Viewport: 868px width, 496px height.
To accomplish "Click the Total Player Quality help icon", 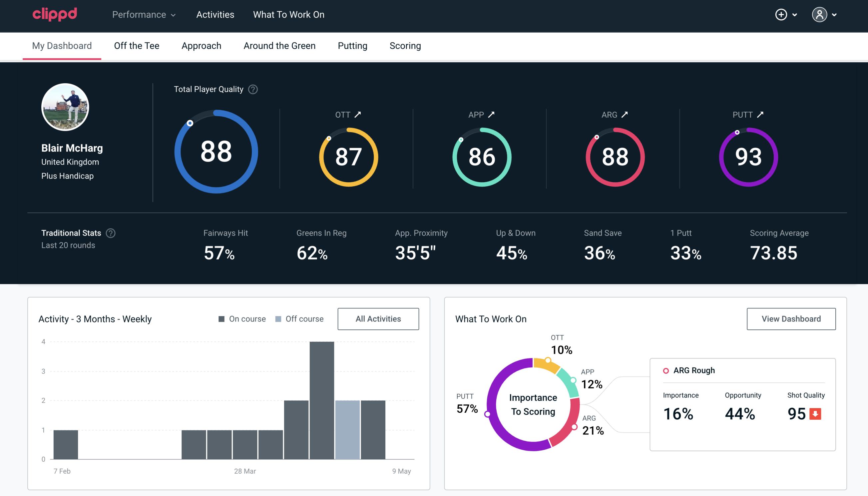I will (251, 89).
